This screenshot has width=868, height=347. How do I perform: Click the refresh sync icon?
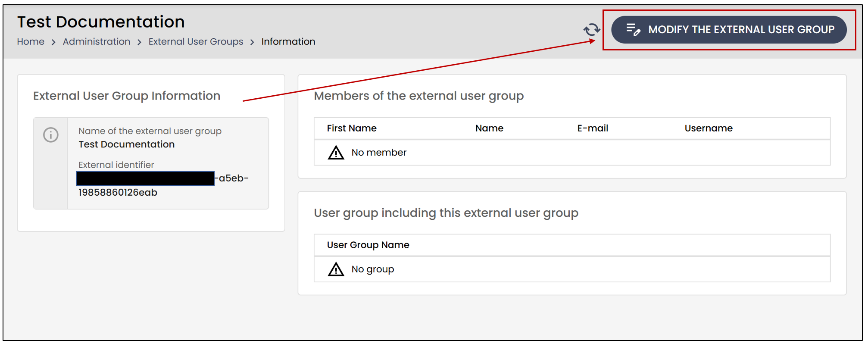point(592,29)
